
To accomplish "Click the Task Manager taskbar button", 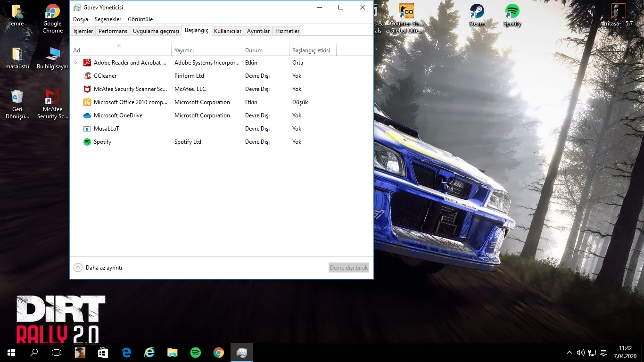I will (x=242, y=353).
